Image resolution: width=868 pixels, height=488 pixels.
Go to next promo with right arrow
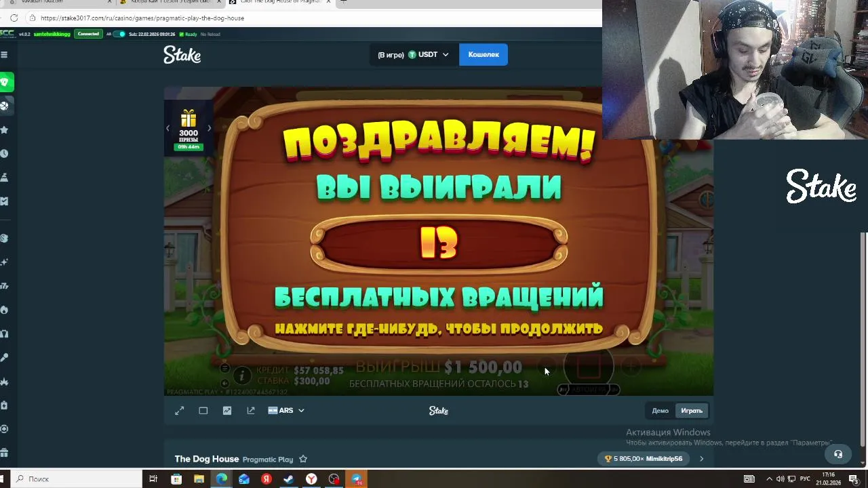(x=209, y=128)
